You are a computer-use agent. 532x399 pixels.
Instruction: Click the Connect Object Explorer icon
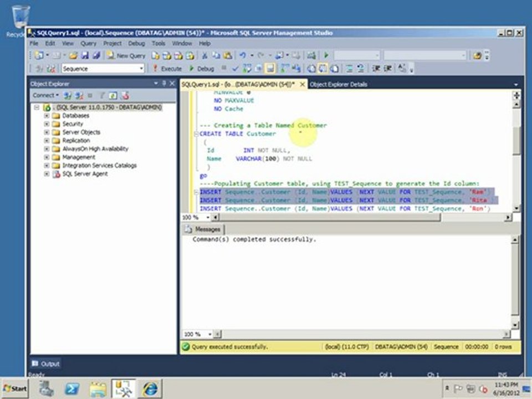point(68,96)
